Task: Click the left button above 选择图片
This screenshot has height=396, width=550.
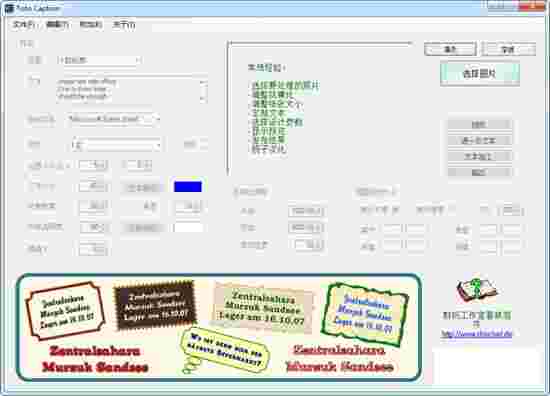Action: (450, 49)
